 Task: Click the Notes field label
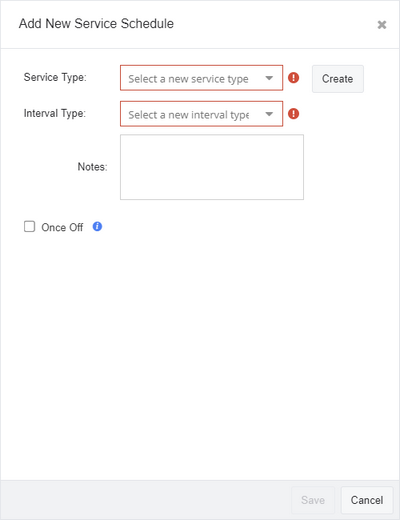click(92, 167)
